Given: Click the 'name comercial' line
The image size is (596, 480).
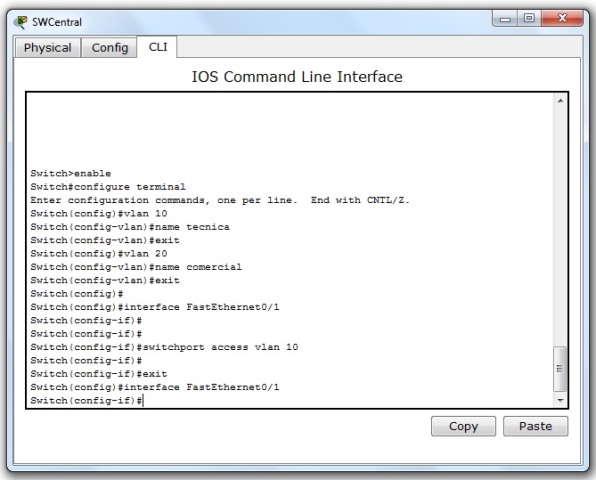Looking at the screenshot, I should [136, 267].
